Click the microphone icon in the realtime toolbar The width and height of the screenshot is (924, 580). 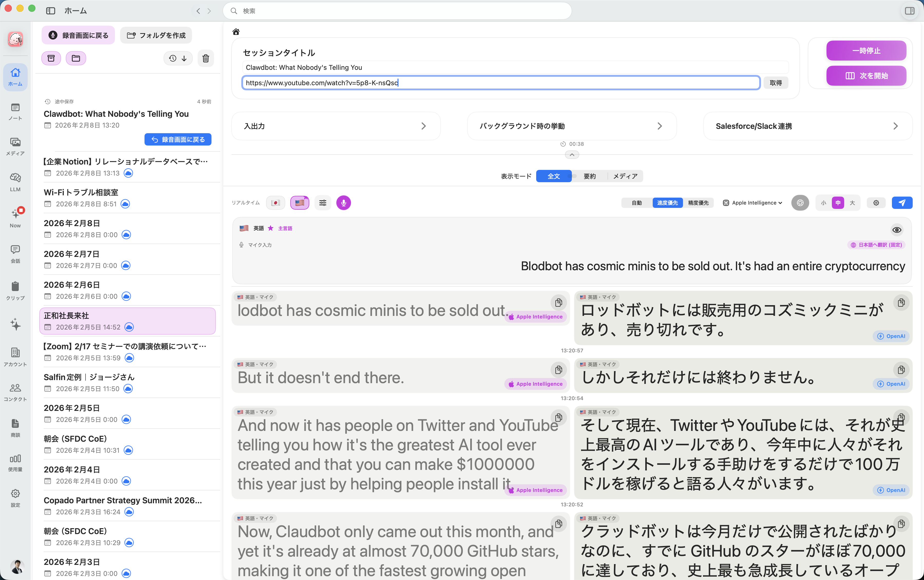point(343,202)
